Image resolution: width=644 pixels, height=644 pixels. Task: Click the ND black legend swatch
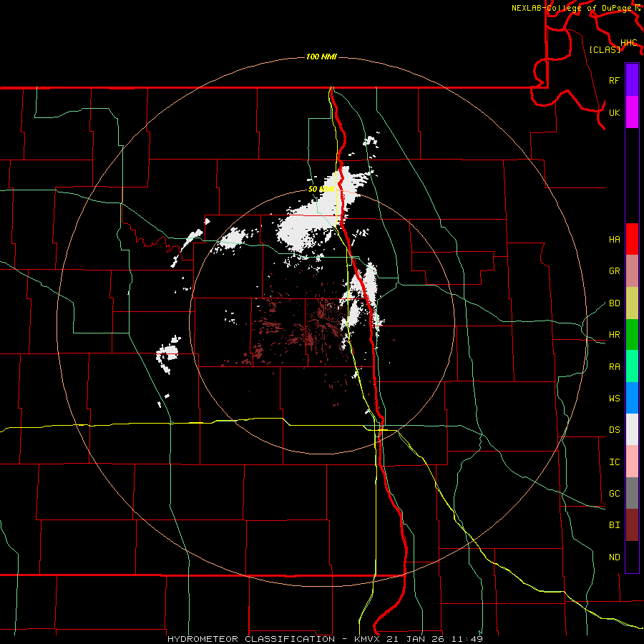point(632,557)
